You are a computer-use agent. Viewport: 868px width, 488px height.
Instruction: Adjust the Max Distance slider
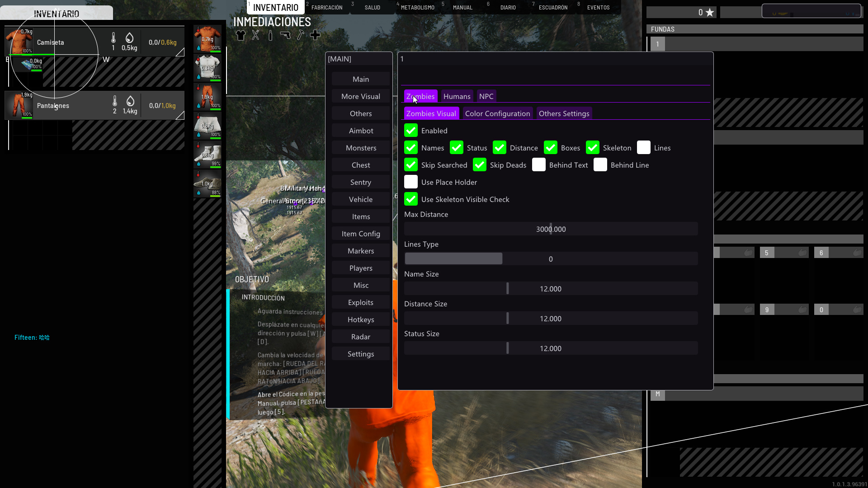pyautogui.click(x=551, y=229)
